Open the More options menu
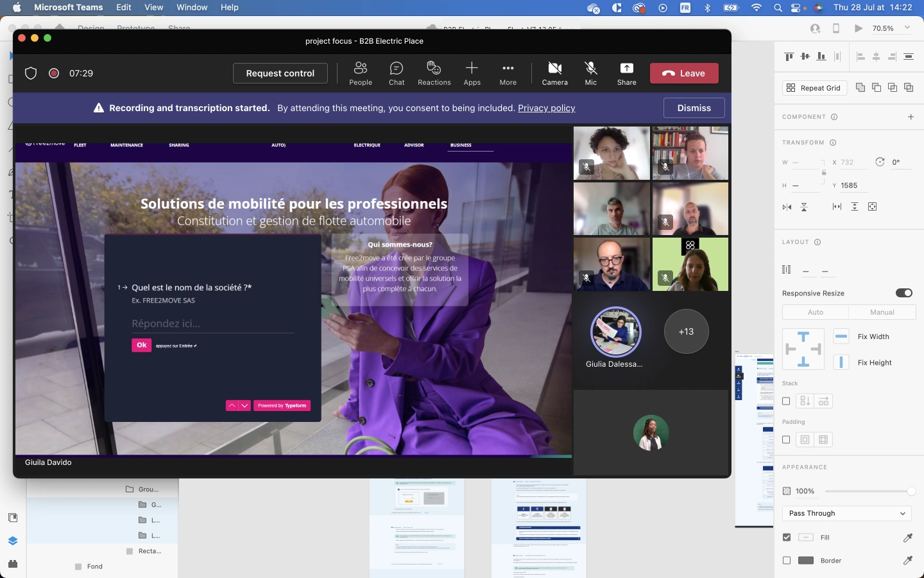Viewport: 924px width, 578px height. [508, 73]
